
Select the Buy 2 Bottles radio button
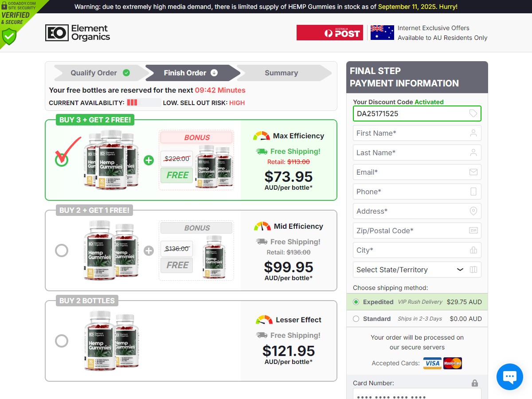click(x=62, y=341)
